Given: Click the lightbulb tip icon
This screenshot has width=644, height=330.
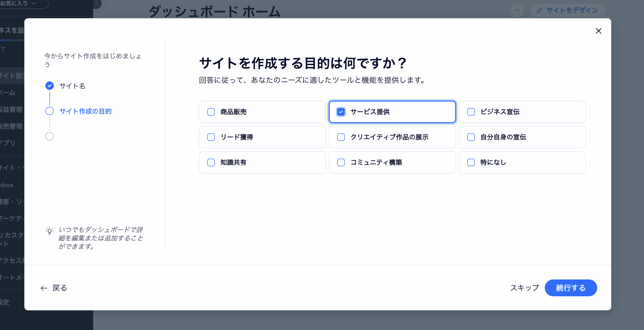Looking at the screenshot, I should (x=50, y=231).
